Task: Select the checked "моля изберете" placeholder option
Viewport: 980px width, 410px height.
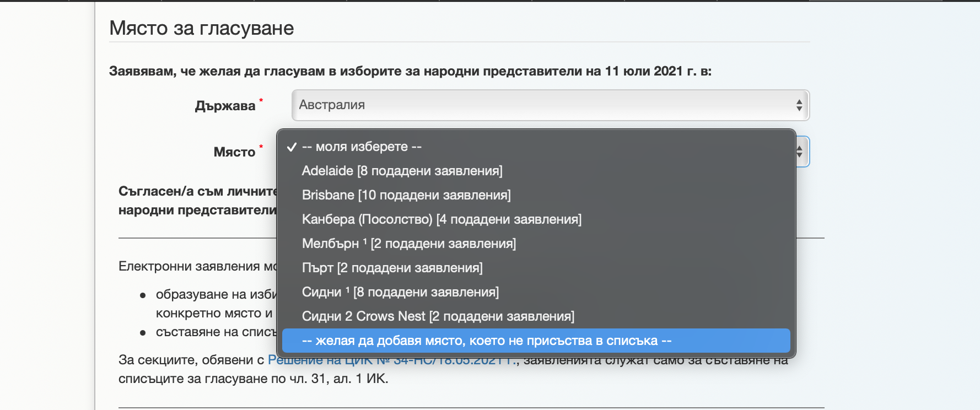Action: (x=362, y=147)
